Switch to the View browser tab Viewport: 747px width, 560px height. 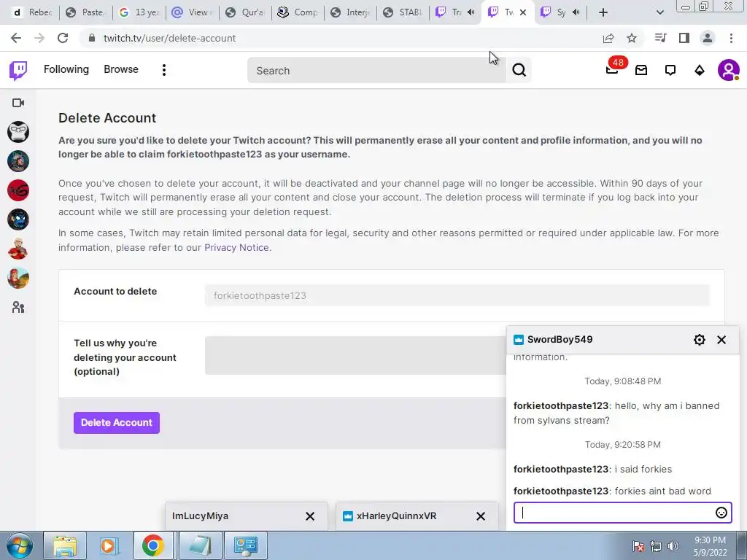[193, 12]
